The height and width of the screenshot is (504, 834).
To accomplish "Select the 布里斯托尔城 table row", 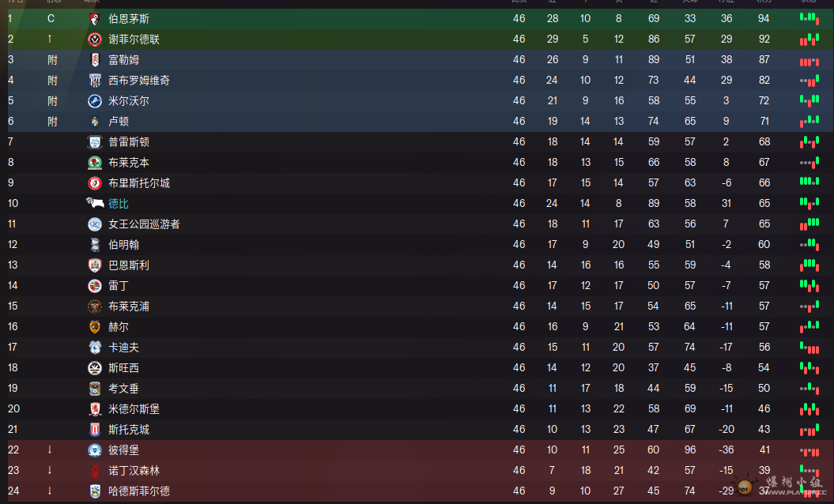I will pyautogui.click(x=417, y=183).
